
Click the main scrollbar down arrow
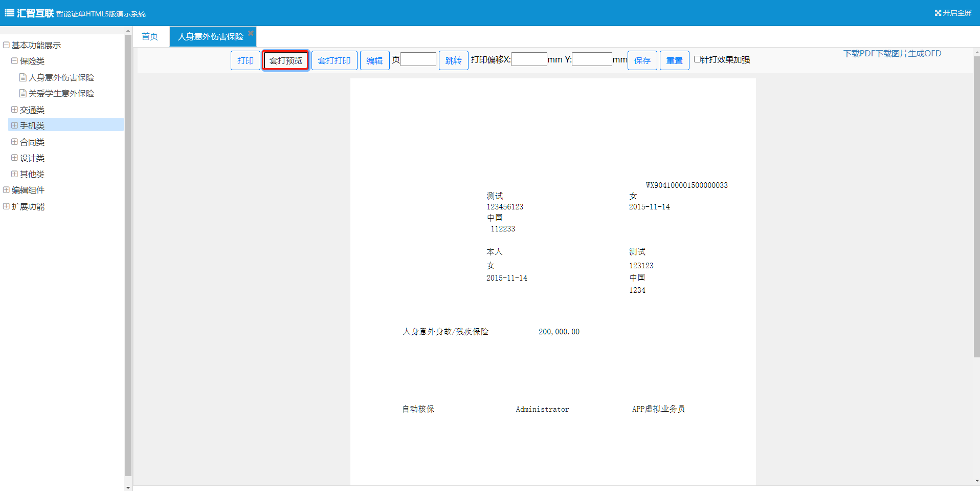pyautogui.click(x=976, y=481)
